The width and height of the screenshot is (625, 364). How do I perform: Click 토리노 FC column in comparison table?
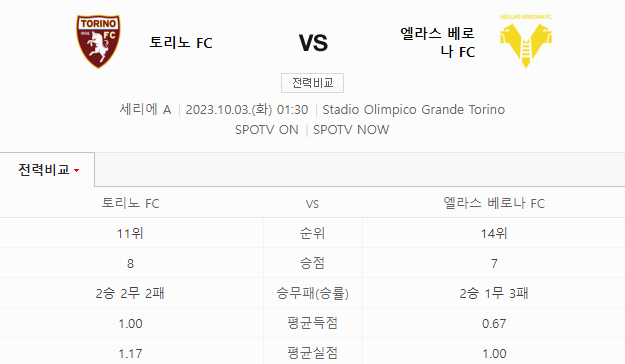[x=130, y=203]
